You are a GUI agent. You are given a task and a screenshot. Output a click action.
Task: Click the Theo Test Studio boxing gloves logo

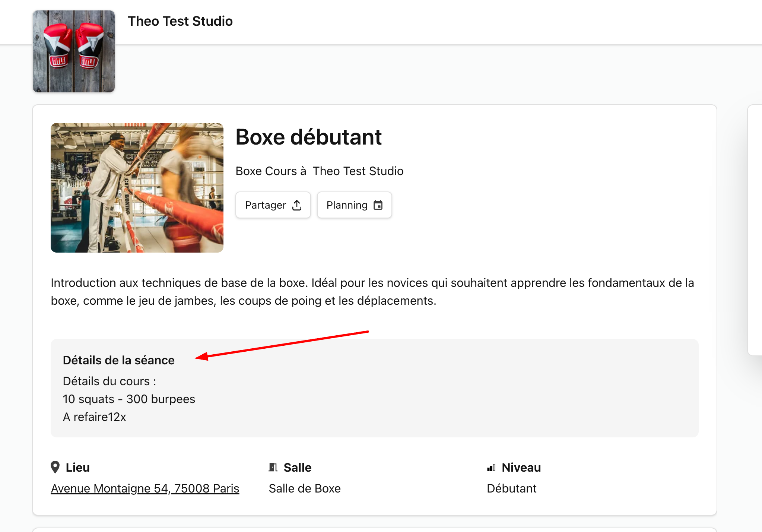[74, 51]
